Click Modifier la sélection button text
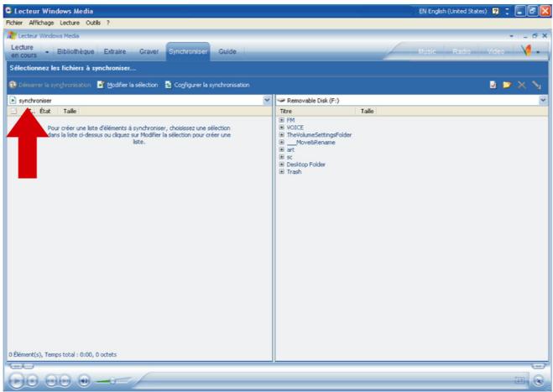553x392 pixels. click(x=133, y=85)
